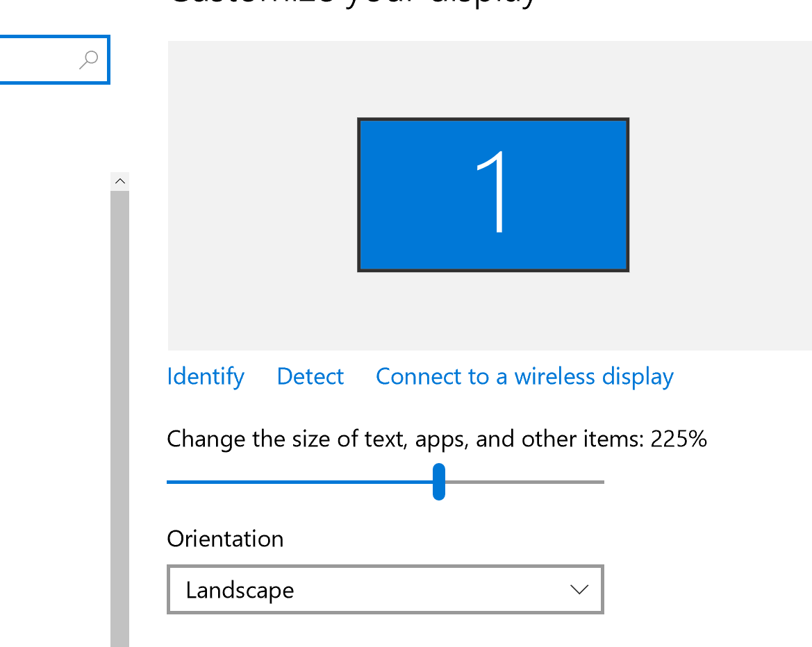
Task: Open the Orientation dropdown
Action: pos(385,589)
